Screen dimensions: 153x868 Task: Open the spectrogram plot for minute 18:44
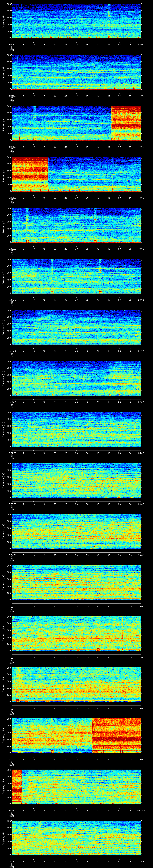point(76,21)
